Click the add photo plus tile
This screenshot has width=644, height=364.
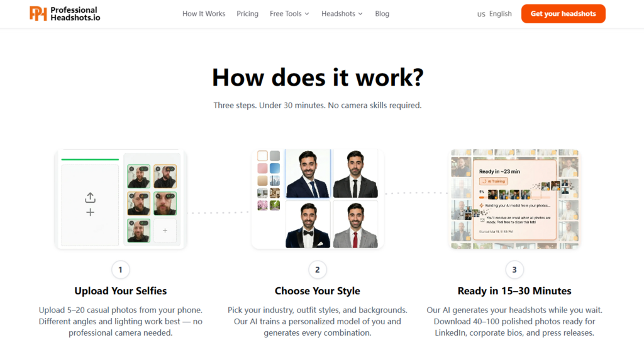[165, 230]
